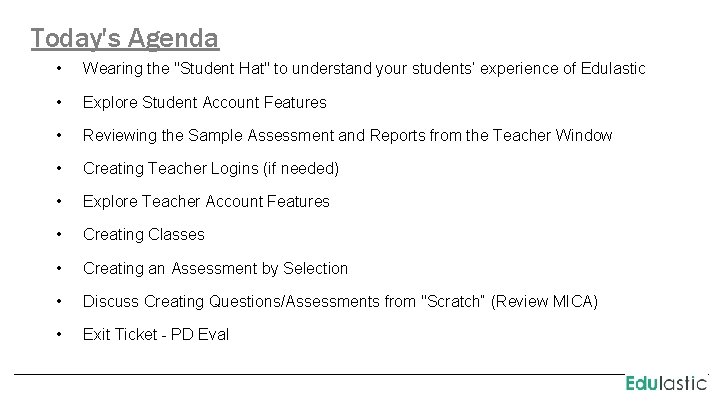Click bullet before 'Explore Teacher Account Features'
The height and width of the screenshot is (405, 720).
click(61, 201)
